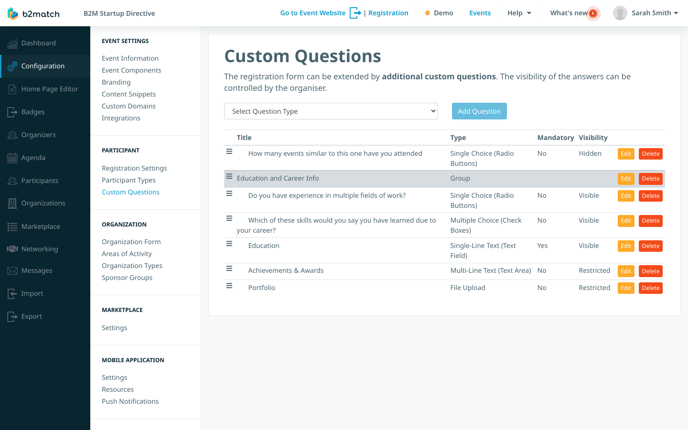Go to Marketplace in the sidebar
This screenshot has width=688, height=430.
40,227
